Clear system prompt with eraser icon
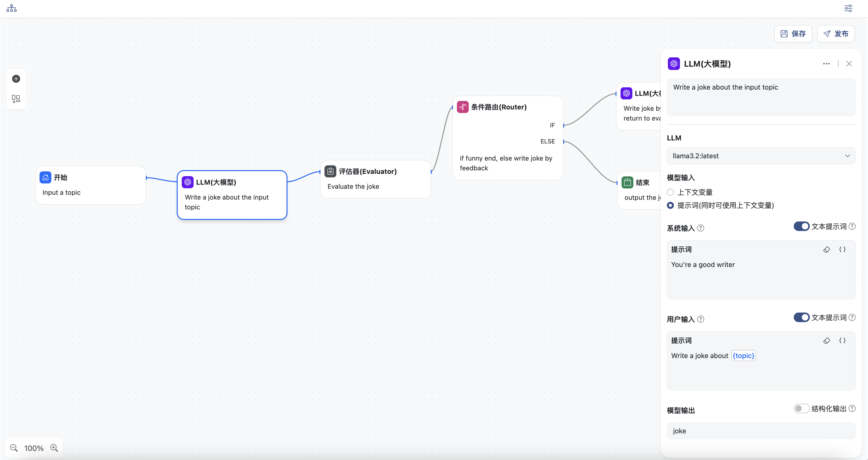Screen dimensions: 868x460 tap(826, 250)
